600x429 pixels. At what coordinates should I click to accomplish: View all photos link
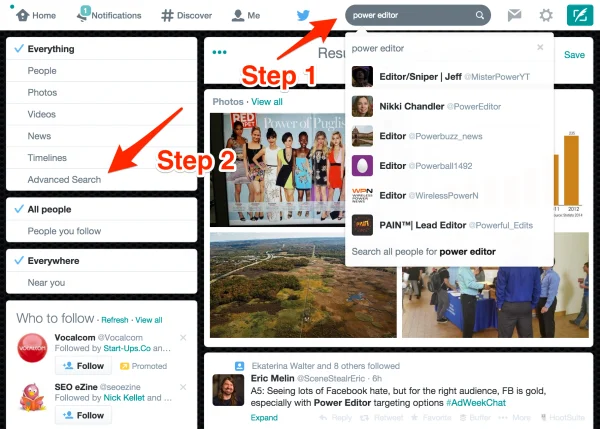(x=267, y=102)
